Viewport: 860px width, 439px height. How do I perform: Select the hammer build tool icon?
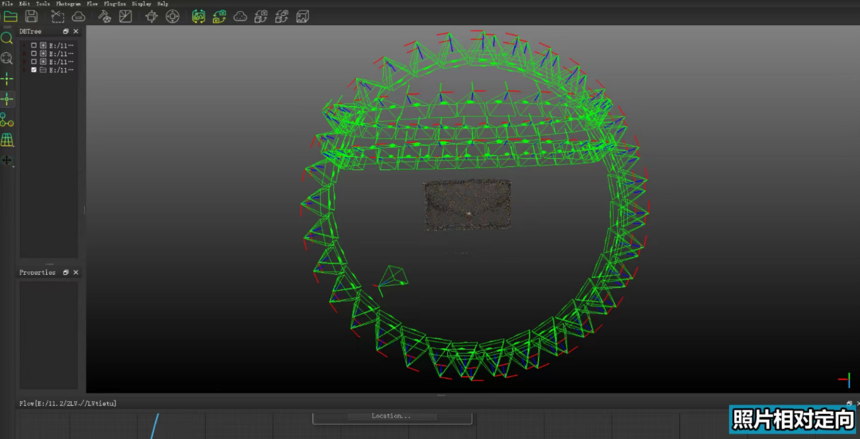(104, 16)
